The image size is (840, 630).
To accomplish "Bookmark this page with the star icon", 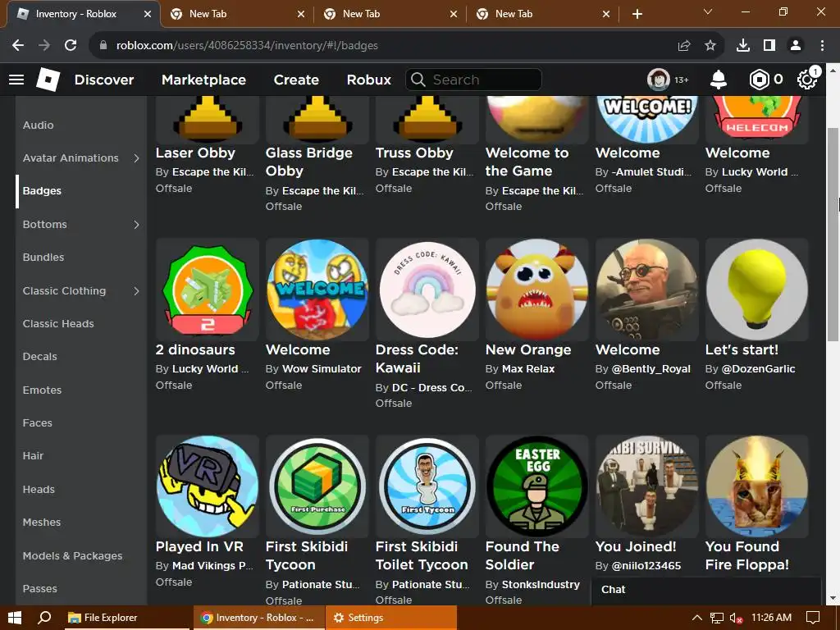I will tap(710, 46).
